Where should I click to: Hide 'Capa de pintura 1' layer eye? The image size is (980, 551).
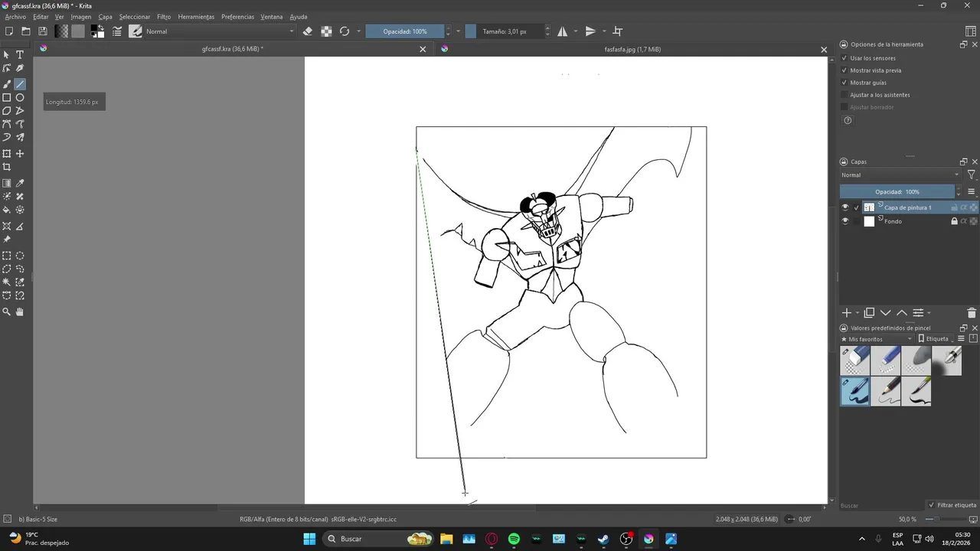coord(845,207)
